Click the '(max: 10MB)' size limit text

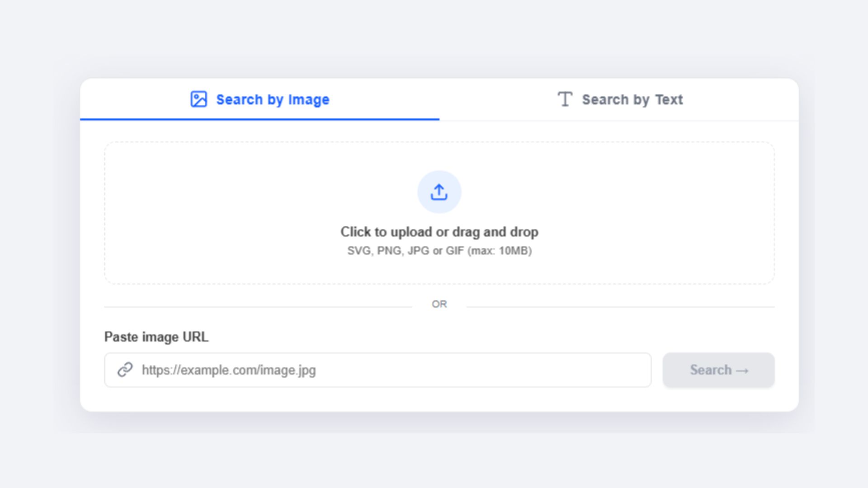click(500, 251)
